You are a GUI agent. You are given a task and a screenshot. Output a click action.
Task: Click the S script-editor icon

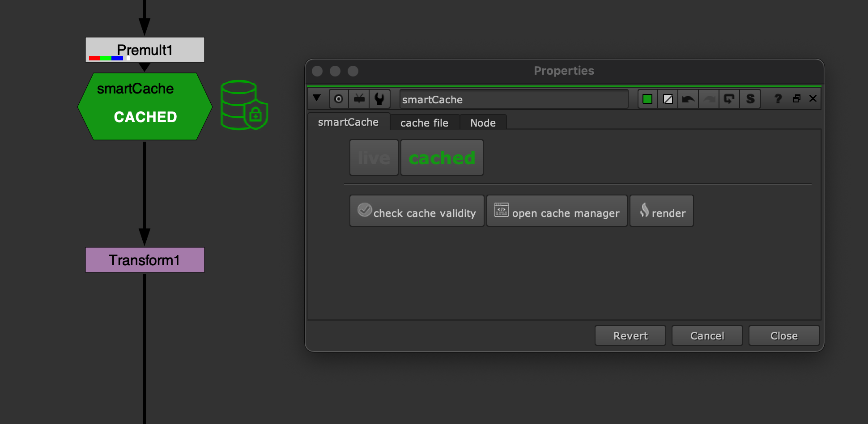click(750, 99)
